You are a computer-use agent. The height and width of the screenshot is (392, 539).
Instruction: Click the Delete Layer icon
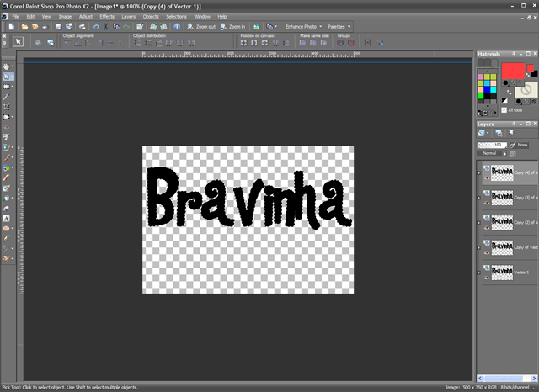499,133
